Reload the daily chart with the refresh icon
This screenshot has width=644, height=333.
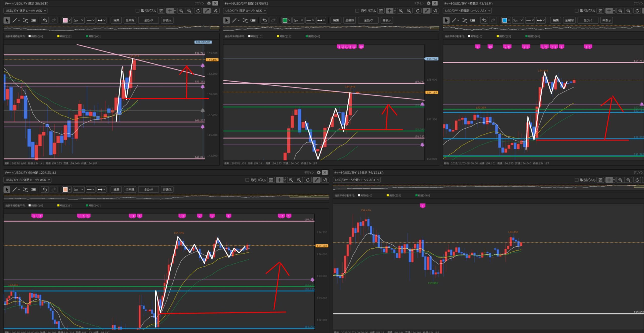tap(418, 11)
